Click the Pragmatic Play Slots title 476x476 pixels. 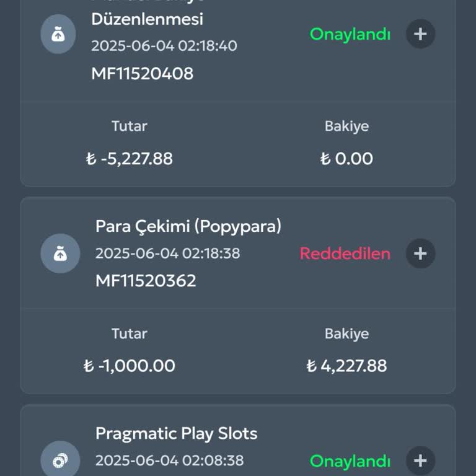tap(176, 433)
